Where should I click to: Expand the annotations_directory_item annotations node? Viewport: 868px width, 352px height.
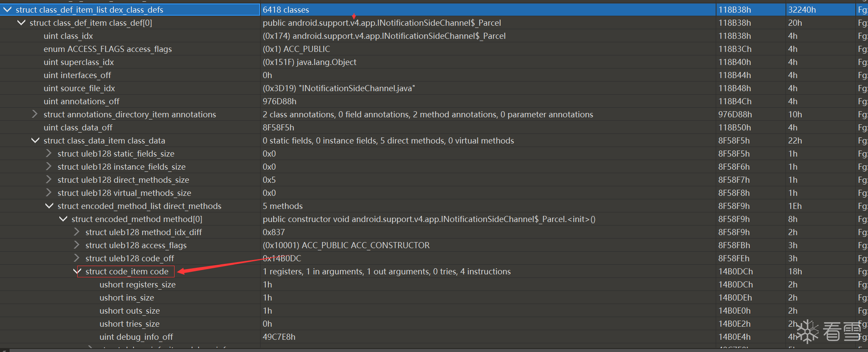[x=35, y=114]
